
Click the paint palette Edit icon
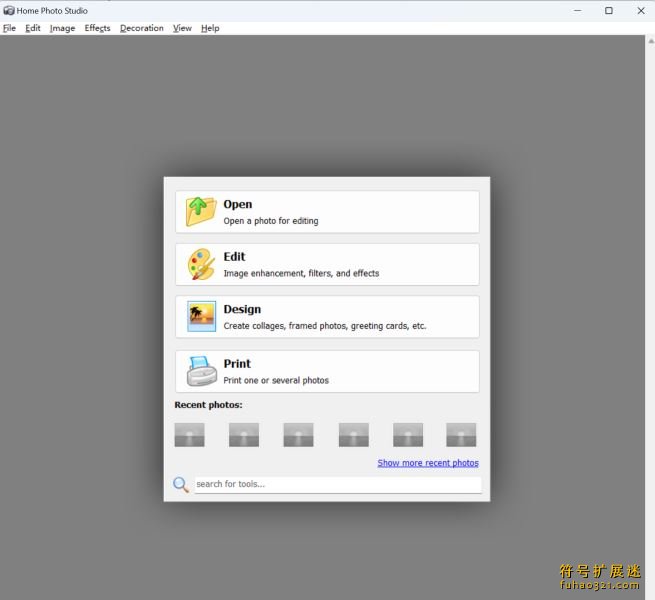(x=201, y=264)
